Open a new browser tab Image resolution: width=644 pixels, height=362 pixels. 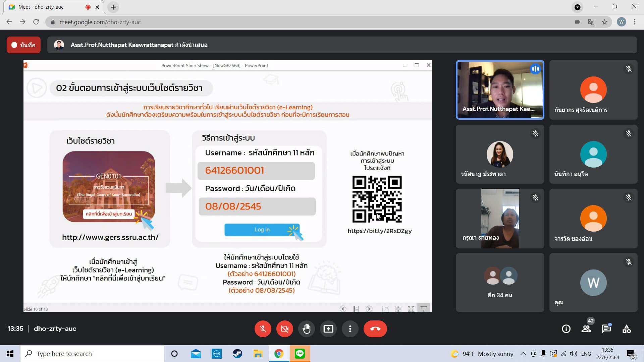coord(113,7)
